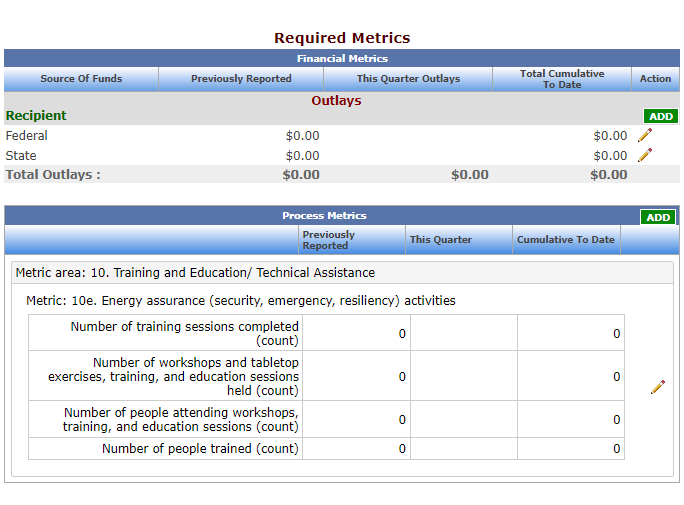Click Number of people attending workshops label
The width and height of the screenshot is (684, 505).
click(x=181, y=420)
